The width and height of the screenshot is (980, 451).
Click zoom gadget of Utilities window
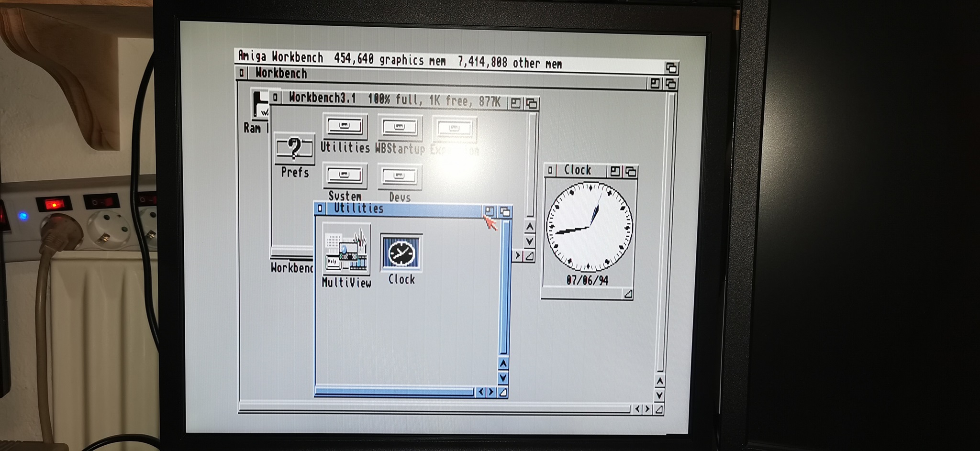coord(489,211)
